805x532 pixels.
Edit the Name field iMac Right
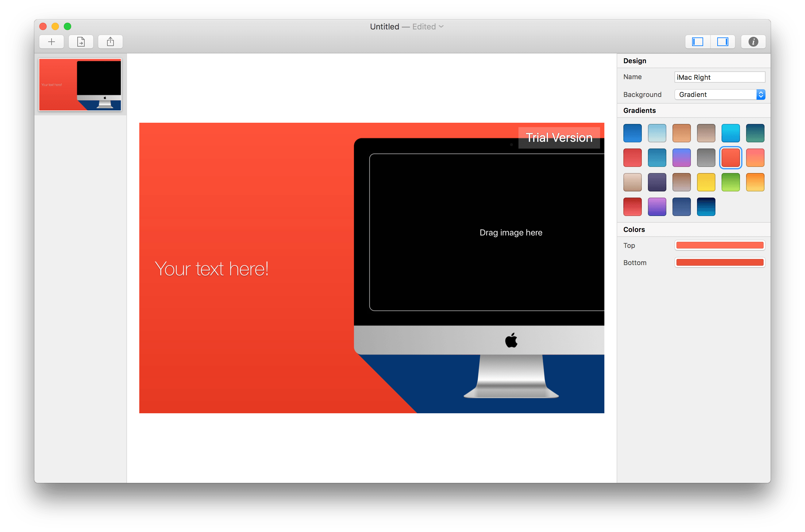pyautogui.click(x=720, y=77)
